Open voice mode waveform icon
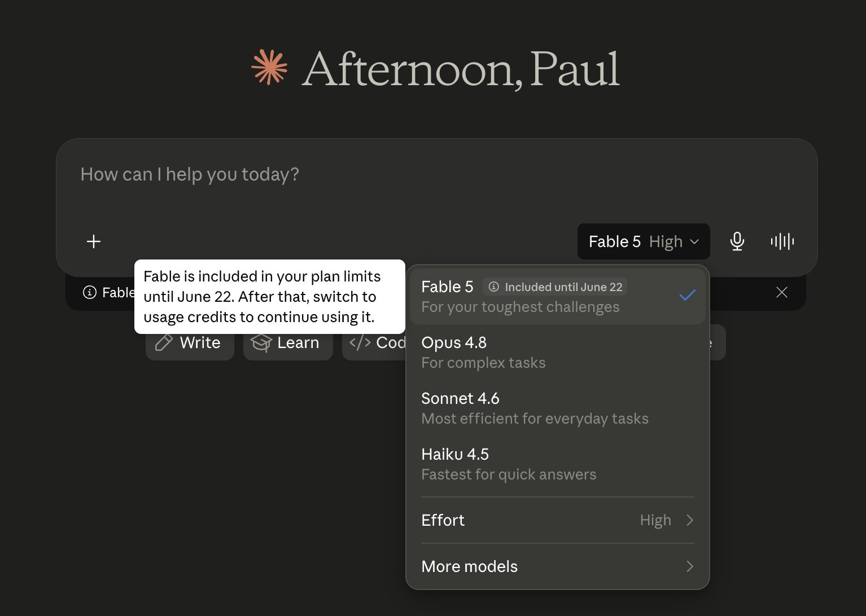The height and width of the screenshot is (616, 866). pos(782,241)
